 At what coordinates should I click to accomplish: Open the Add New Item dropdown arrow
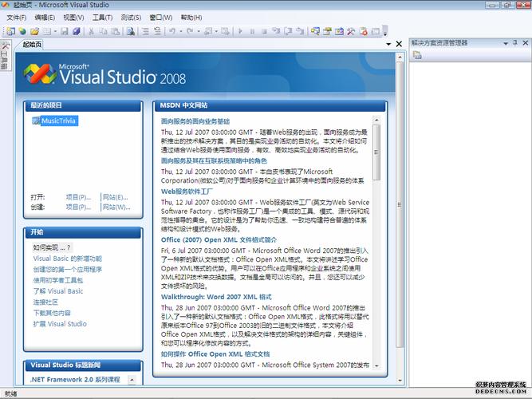point(55,31)
